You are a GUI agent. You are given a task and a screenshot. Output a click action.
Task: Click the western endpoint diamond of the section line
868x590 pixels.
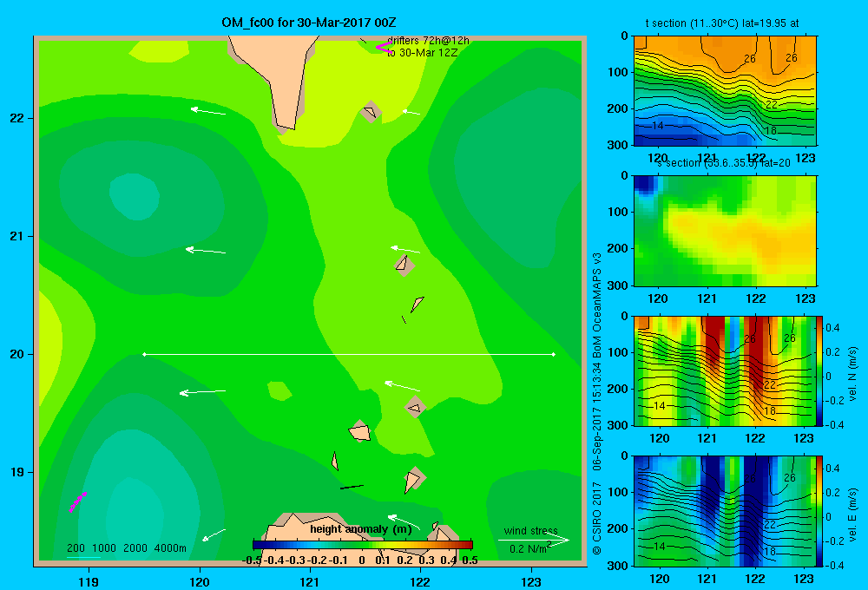(144, 354)
